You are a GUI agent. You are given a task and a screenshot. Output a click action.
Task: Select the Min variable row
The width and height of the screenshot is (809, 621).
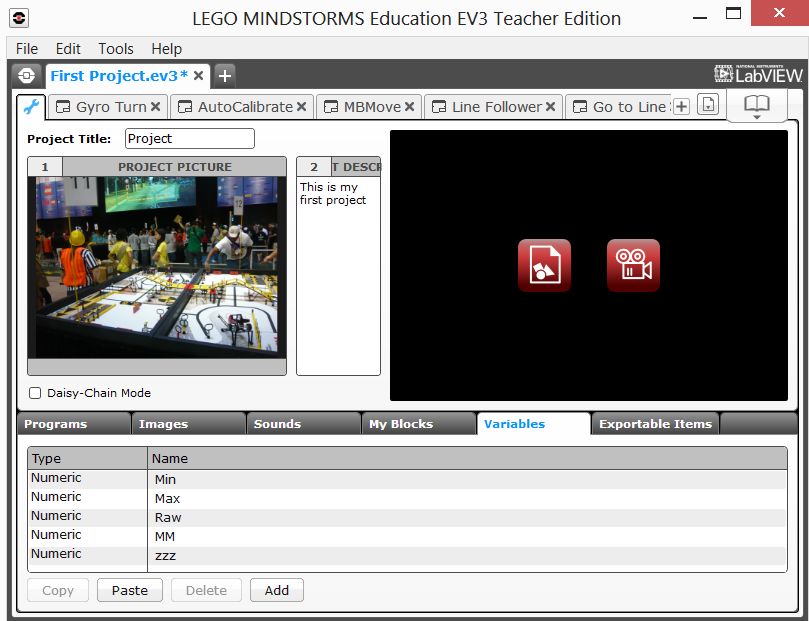[408, 479]
